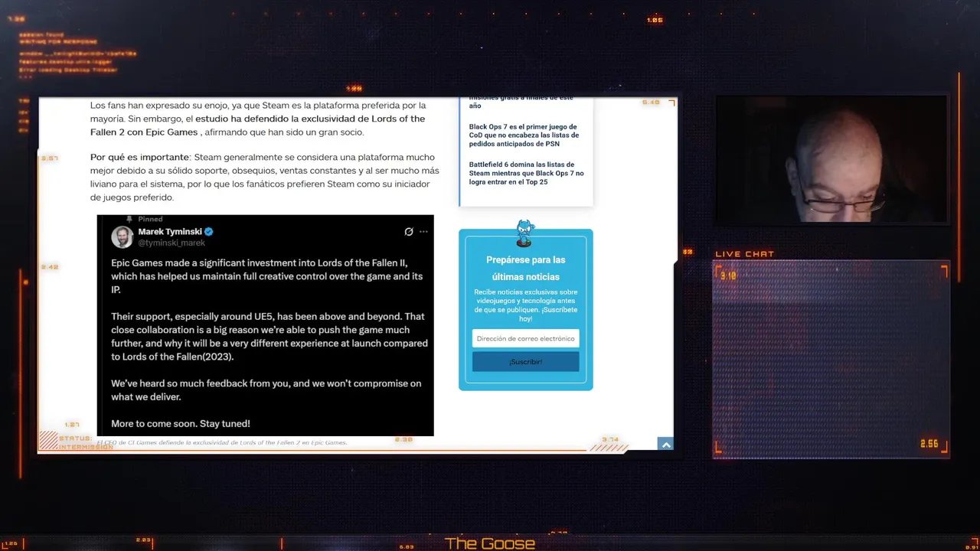Focus the Dirección de correo electrónico field
This screenshot has width=980, height=551.
click(525, 338)
